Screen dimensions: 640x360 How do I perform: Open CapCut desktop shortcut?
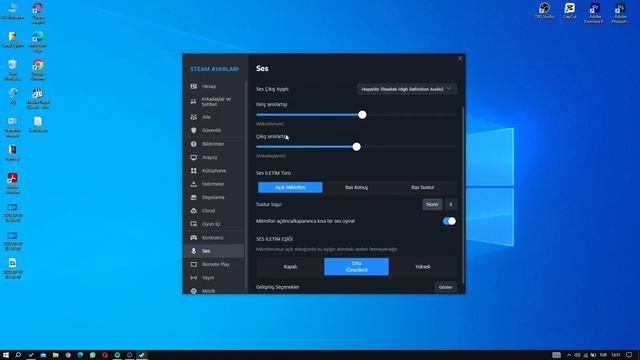click(569, 11)
